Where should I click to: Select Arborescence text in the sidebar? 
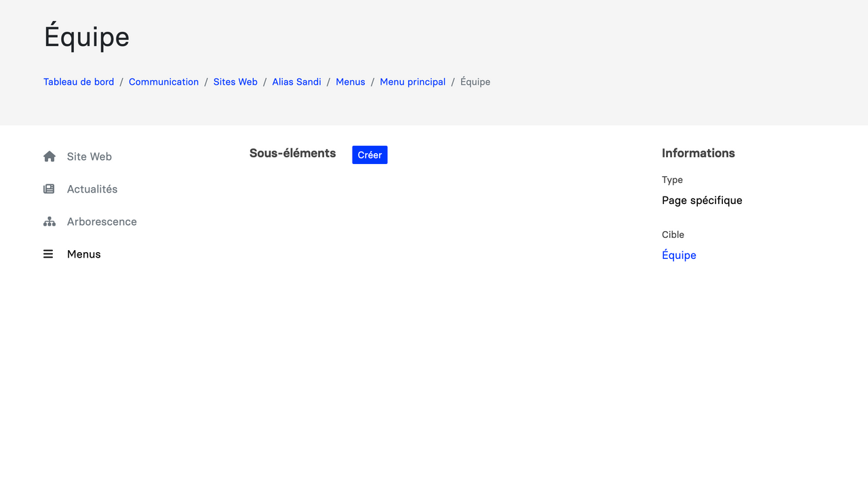(102, 222)
